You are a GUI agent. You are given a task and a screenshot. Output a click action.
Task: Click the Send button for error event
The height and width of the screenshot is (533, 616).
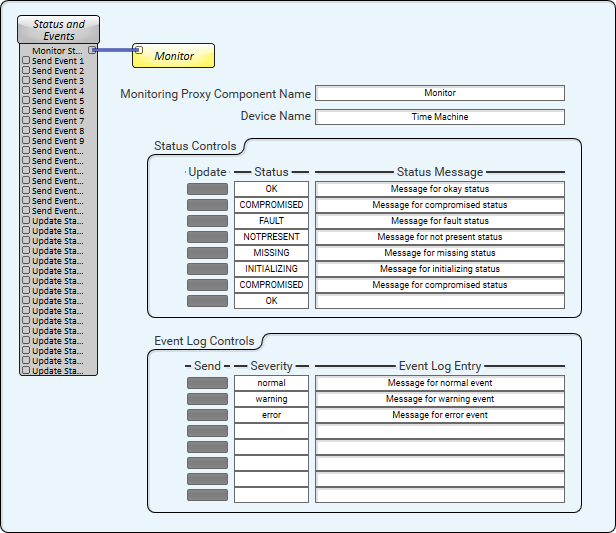pyautogui.click(x=207, y=415)
